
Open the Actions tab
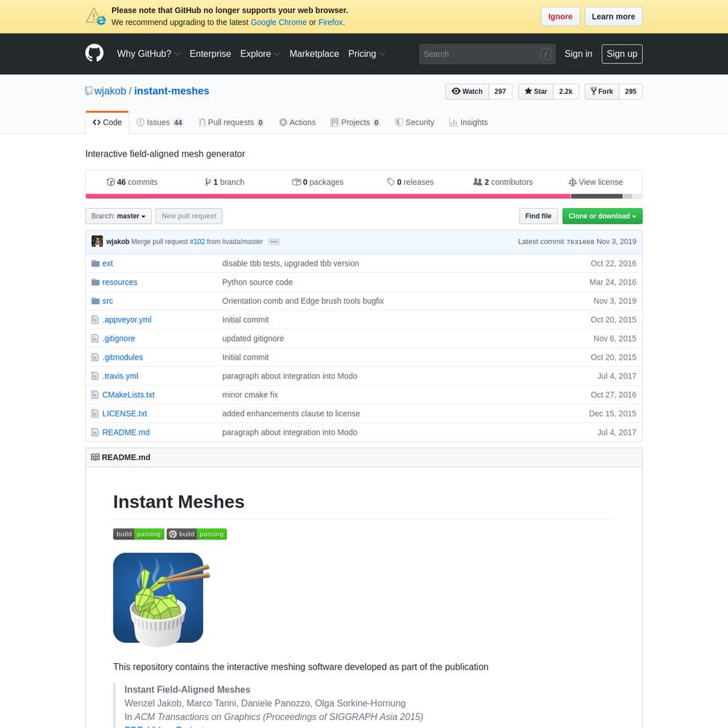coord(297,122)
